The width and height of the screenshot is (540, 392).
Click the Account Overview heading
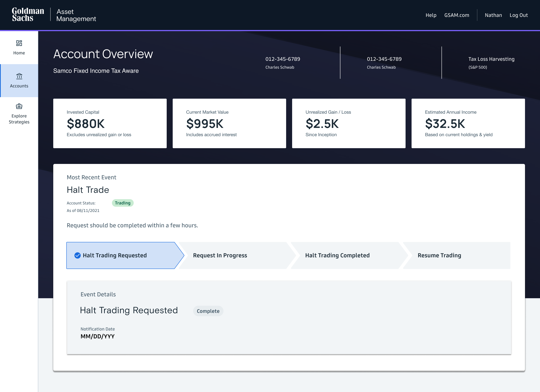tap(103, 54)
